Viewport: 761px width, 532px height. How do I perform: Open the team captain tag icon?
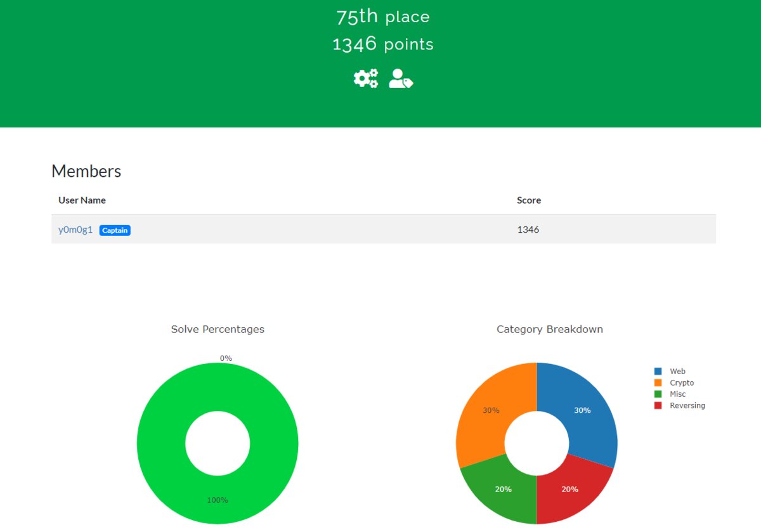pyautogui.click(x=401, y=79)
